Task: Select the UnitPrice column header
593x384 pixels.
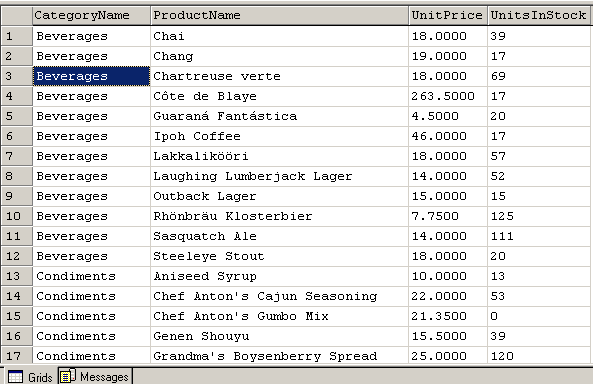Action: tap(448, 16)
